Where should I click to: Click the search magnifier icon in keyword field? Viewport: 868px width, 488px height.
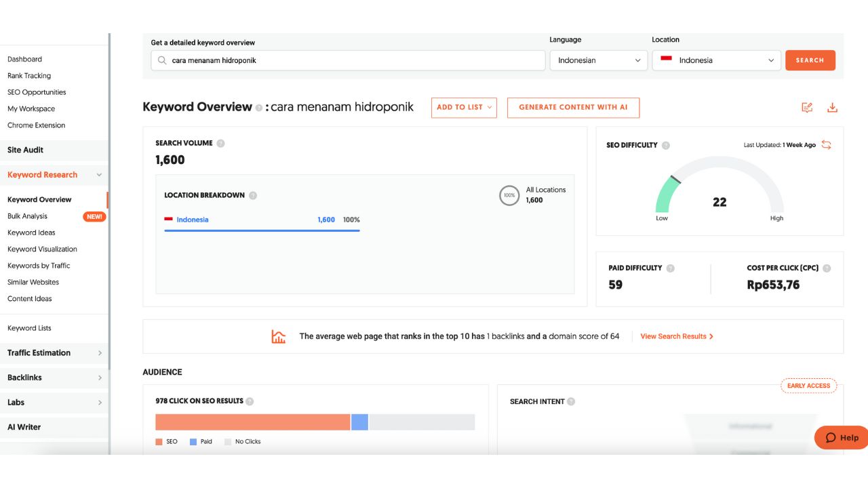click(162, 60)
